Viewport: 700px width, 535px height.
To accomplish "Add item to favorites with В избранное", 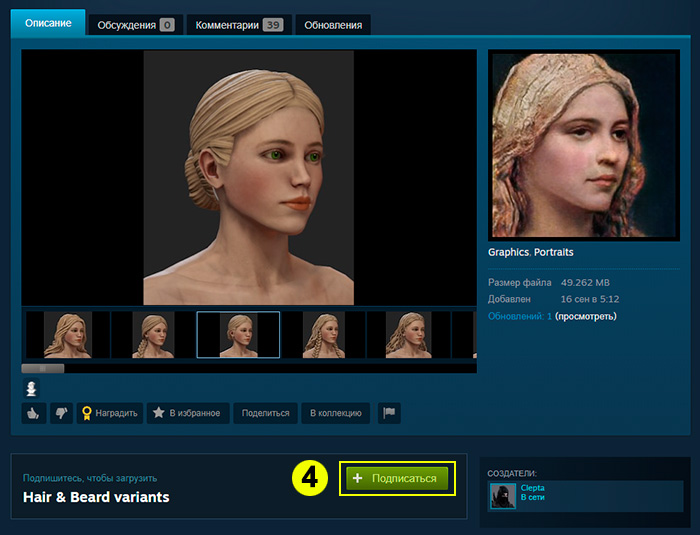I will 187,412.
